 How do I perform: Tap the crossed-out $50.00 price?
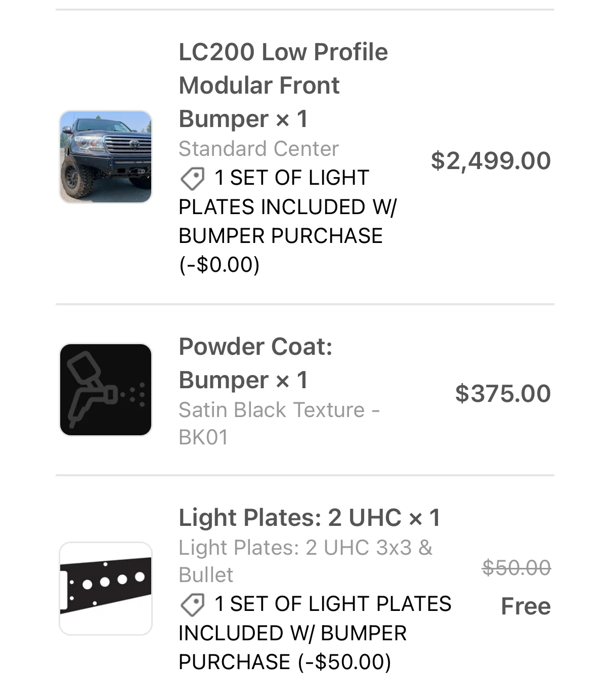click(x=516, y=567)
